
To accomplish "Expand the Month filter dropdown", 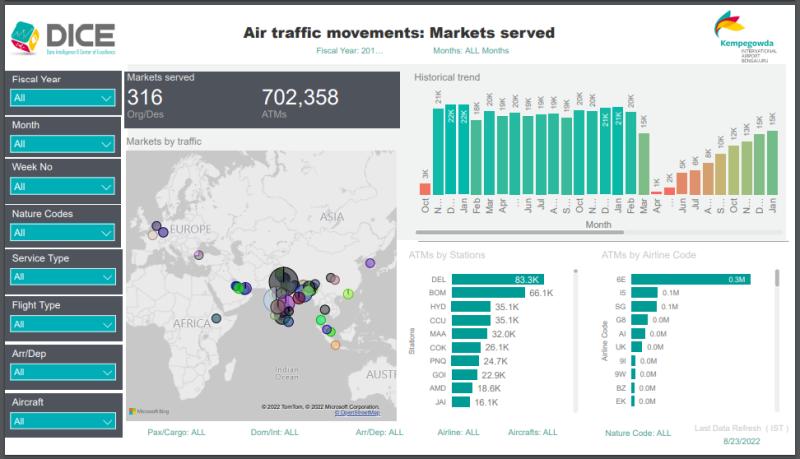I will 63,144.
